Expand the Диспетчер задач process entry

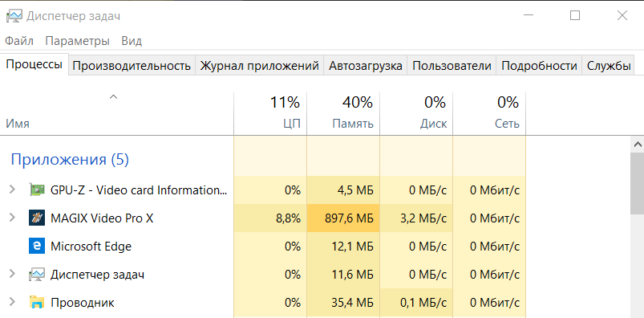pos(12,274)
